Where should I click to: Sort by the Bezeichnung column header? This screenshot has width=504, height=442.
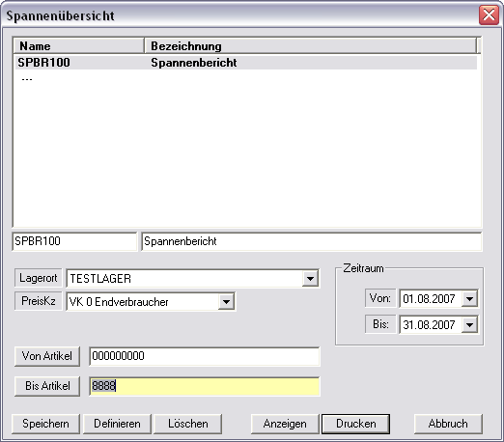pyautogui.click(x=310, y=45)
